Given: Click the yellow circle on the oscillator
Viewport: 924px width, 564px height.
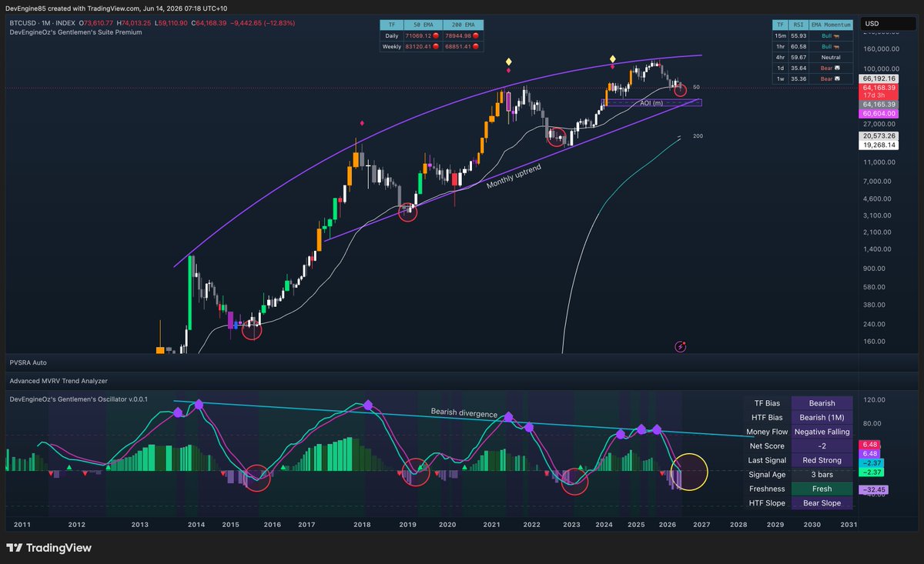Looking at the screenshot, I should click(689, 472).
